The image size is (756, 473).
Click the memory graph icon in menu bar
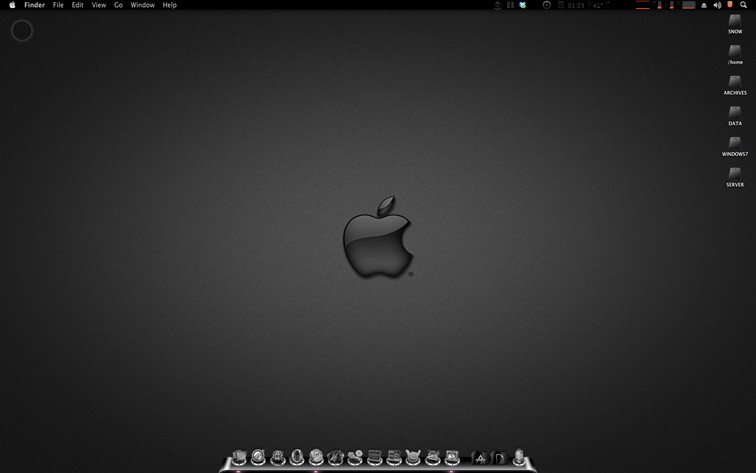tap(688, 5)
